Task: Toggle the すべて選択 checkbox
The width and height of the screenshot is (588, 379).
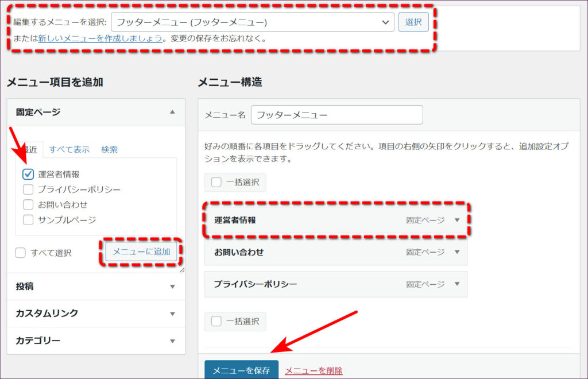Action: click(x=21, y=253)
